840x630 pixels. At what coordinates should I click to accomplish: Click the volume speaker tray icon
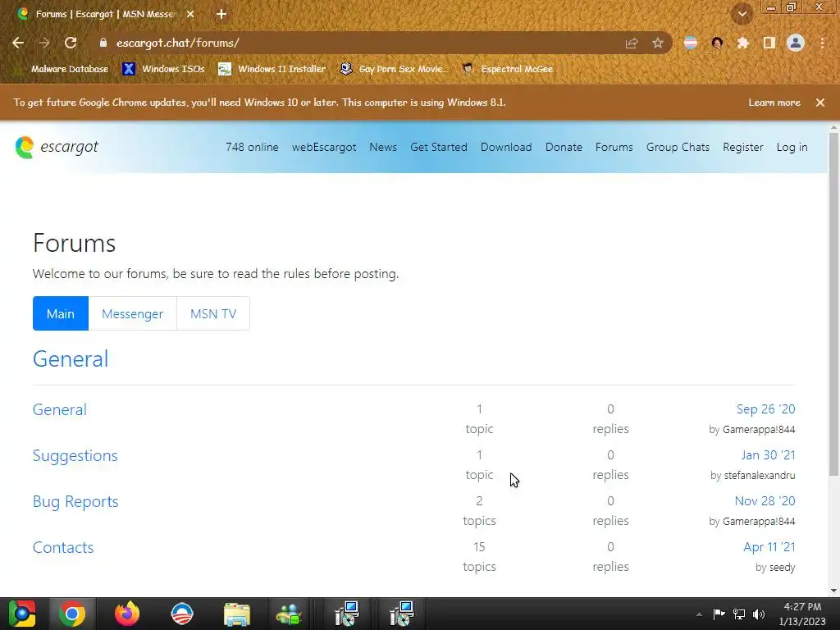point(759,614)
